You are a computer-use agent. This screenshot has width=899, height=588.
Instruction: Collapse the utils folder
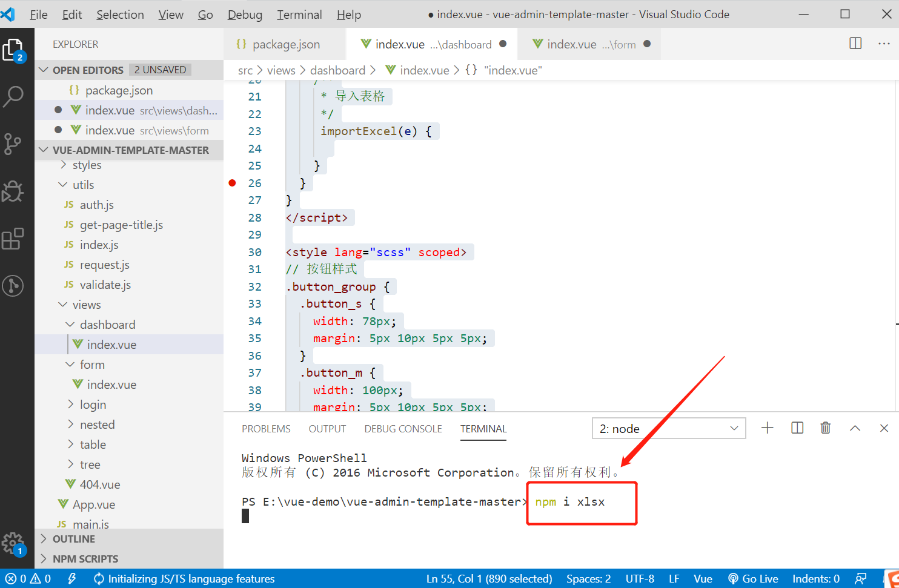coord(129,185)
